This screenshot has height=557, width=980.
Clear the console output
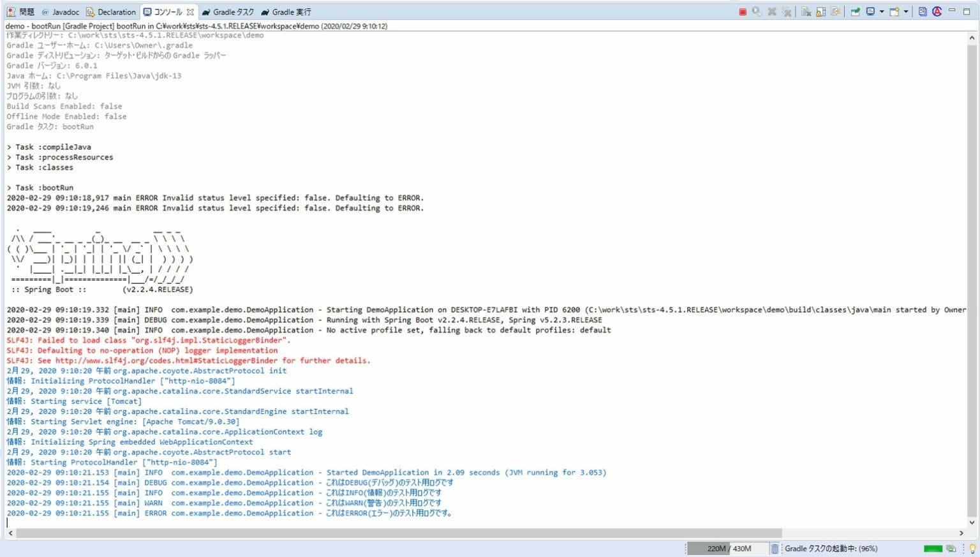[806, 12]
